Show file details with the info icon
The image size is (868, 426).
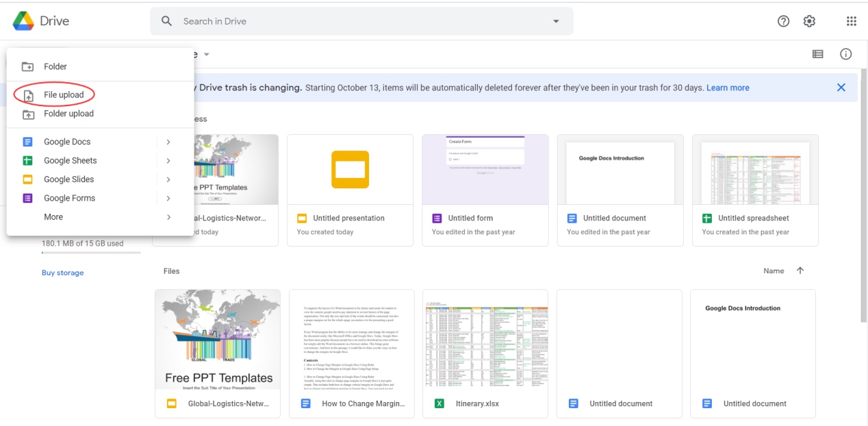point(846,54)
